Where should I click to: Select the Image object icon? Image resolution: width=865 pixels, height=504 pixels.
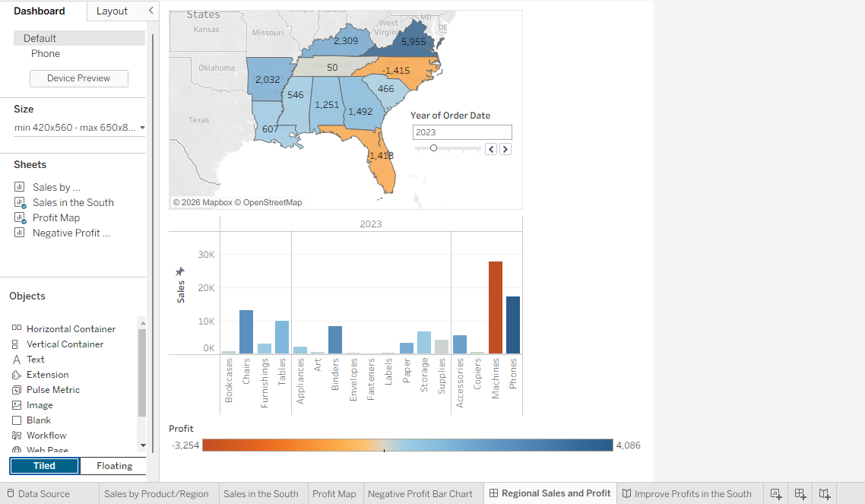click(17, 404)
